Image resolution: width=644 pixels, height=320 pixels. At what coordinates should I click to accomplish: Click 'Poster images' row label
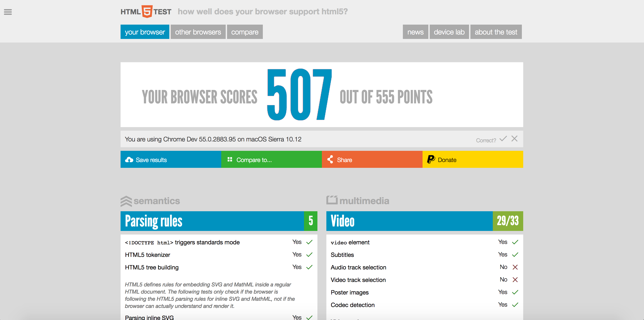click(x=349, y=292)
